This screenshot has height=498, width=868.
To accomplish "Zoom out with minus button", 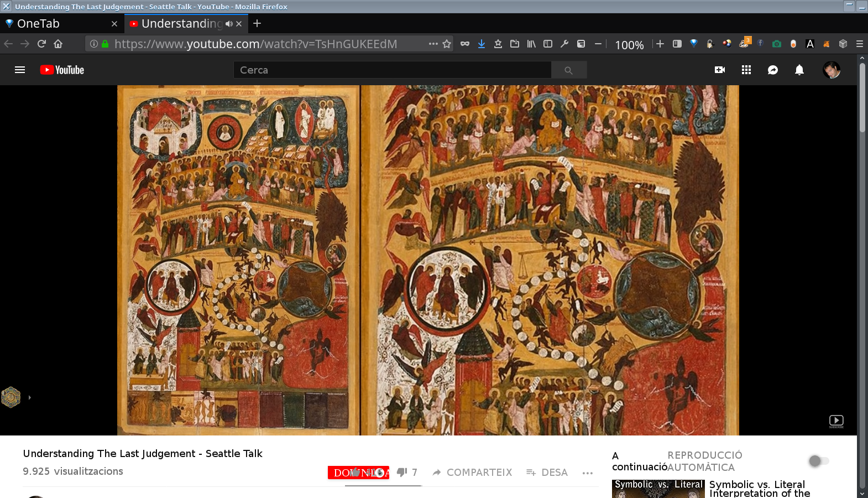I will click(x=598, y=44).
